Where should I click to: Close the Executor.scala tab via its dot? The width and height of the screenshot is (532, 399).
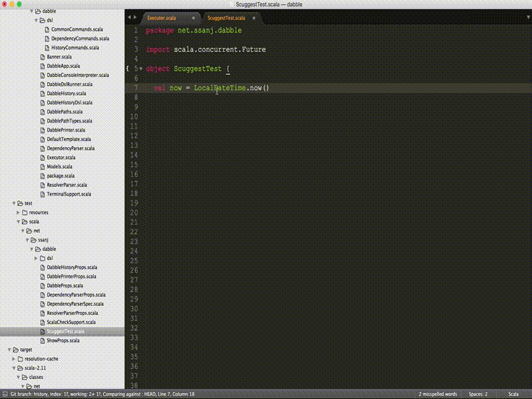pyautogui.click(x=194, y=18)
